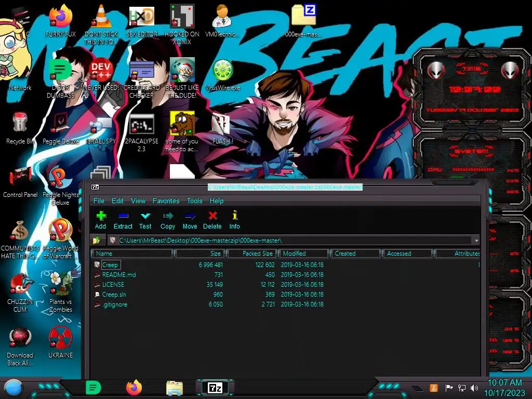532x399 pixels.
Task: Click the taskbar clock 10:07 AM
Action: pos(505,383)
